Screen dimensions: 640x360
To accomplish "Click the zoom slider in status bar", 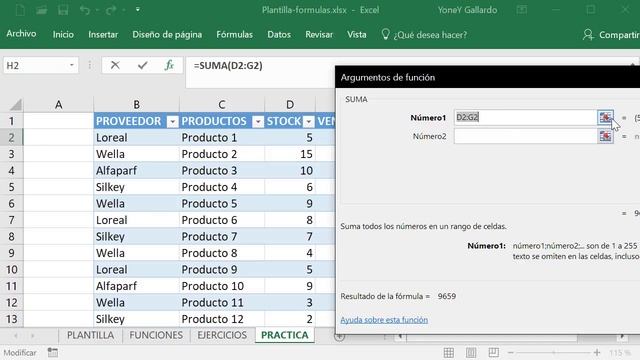I will point(554,352).
